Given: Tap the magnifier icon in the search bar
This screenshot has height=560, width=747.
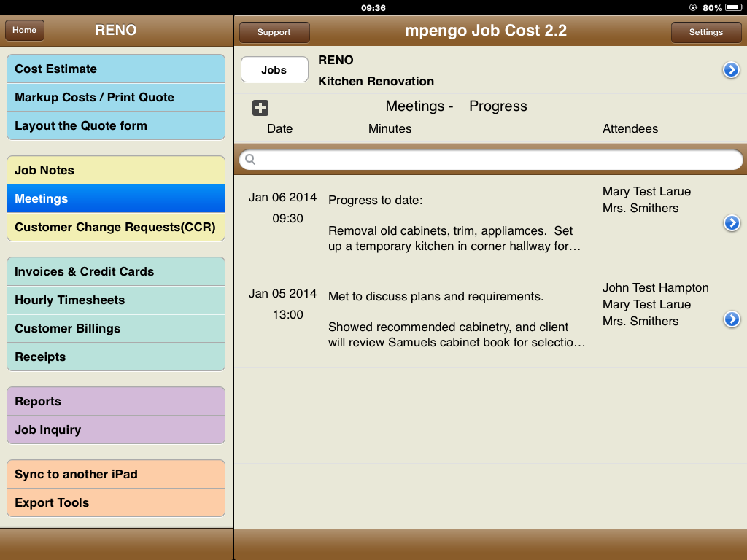Looking at the screenshot, I should click(250, 160).
